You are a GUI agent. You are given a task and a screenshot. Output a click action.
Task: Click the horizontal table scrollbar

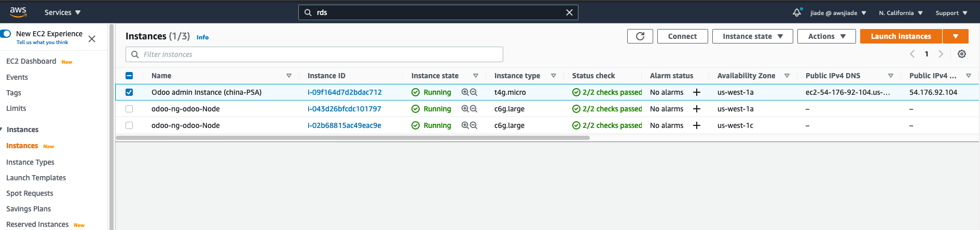(x=353, y=138)
